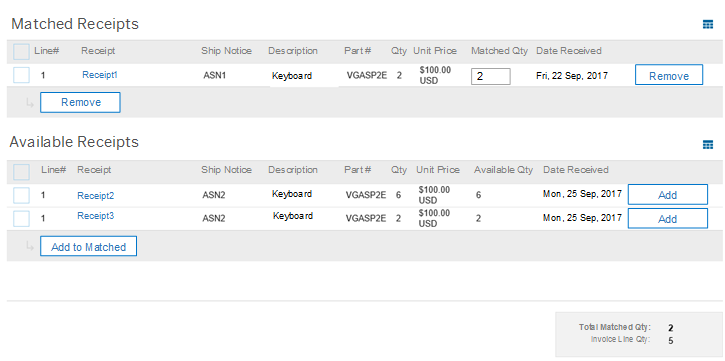Check the Receipt3 row checkbox

pos(21,219)
